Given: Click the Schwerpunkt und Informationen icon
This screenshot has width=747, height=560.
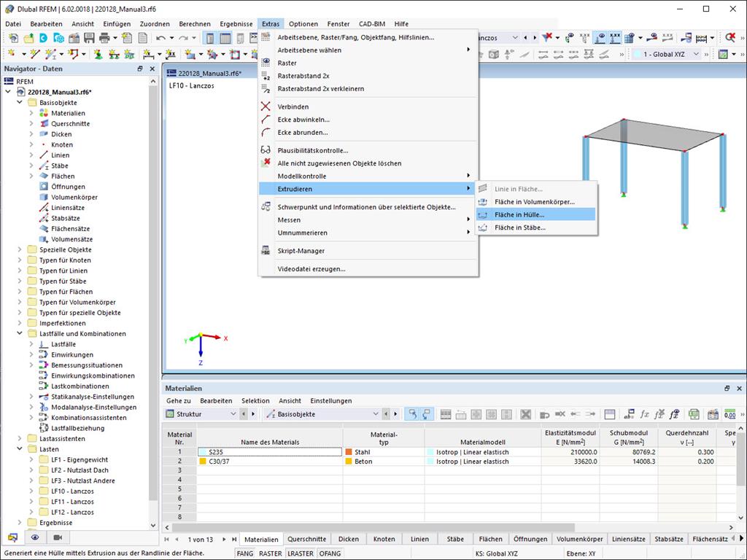Looking at the screenshot, I should (x=266, y=207).
